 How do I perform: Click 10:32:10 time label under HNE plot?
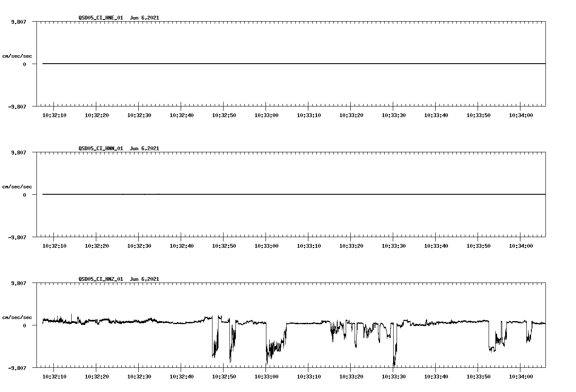(54, 115)
